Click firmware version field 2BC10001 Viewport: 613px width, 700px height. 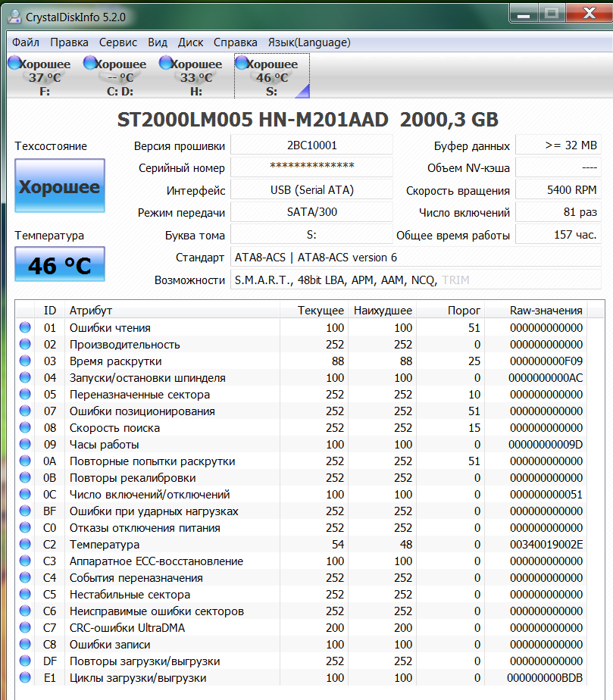coord(311,145)
